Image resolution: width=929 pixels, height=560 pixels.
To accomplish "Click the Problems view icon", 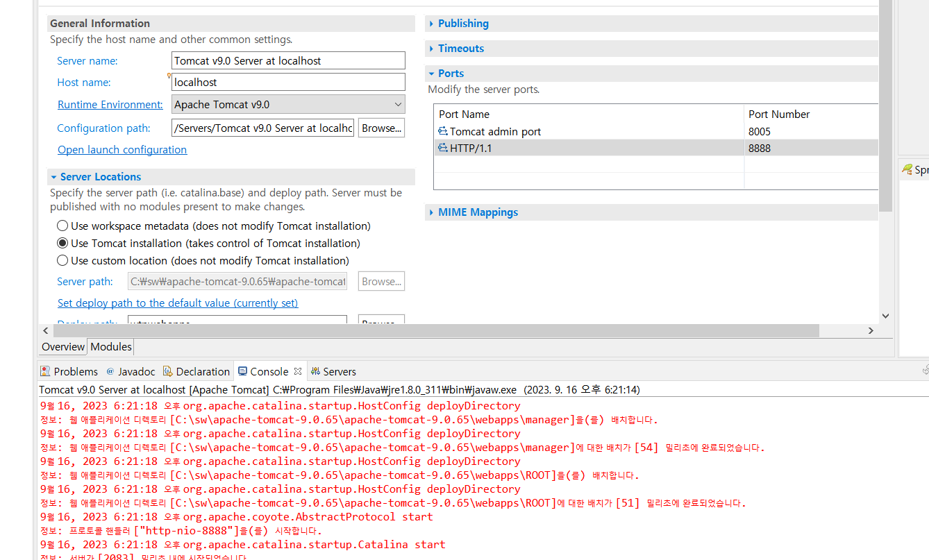I will coord(45,371).
